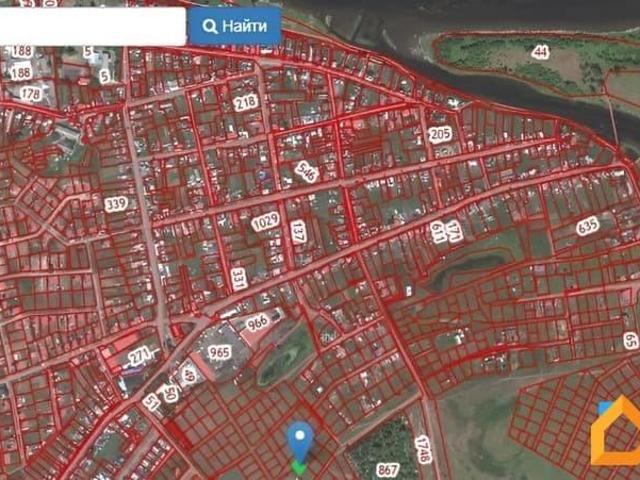Click parcel label 51

point(152,403)
